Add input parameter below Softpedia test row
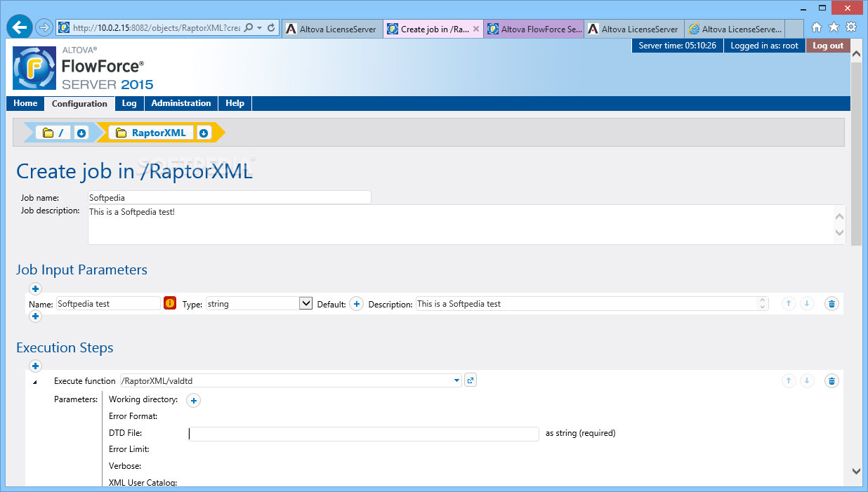868x492 pixels. coord(36,317)
